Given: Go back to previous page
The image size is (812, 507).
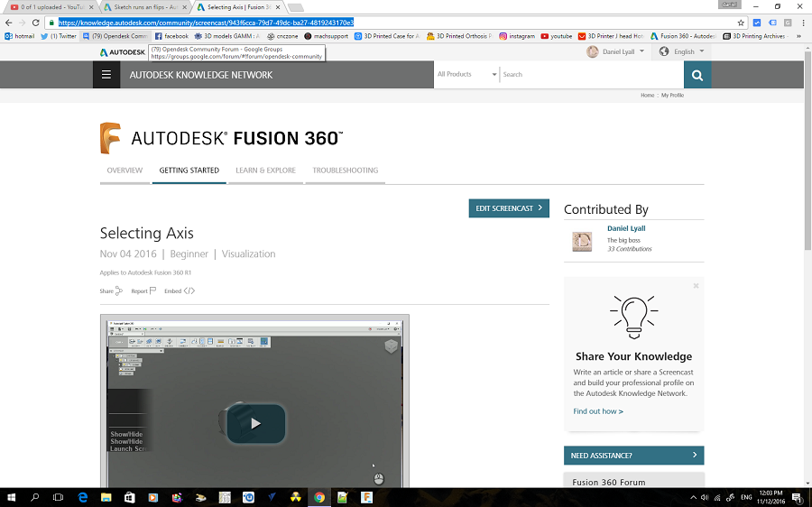Looking at the screenshot, I should pos(8,23).
